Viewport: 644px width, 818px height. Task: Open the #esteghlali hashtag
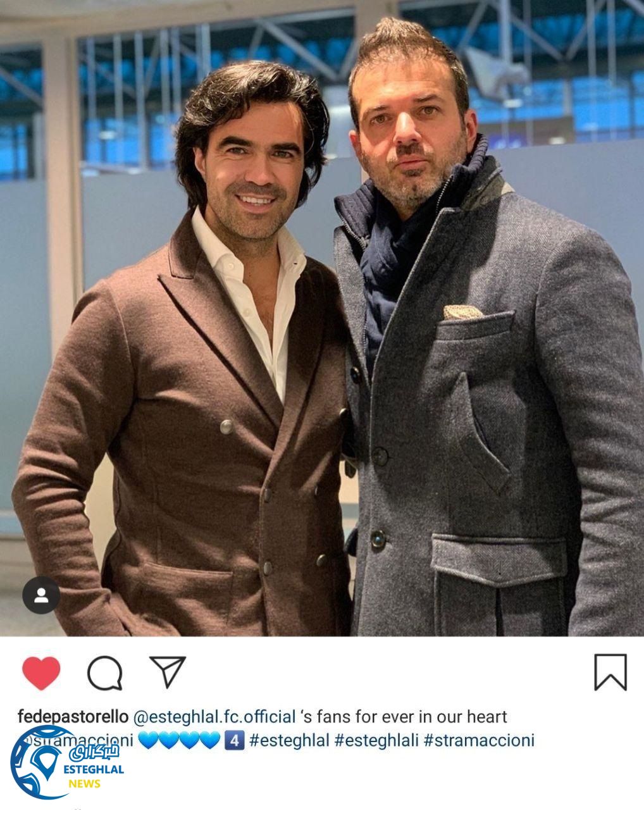click(376, 740)
